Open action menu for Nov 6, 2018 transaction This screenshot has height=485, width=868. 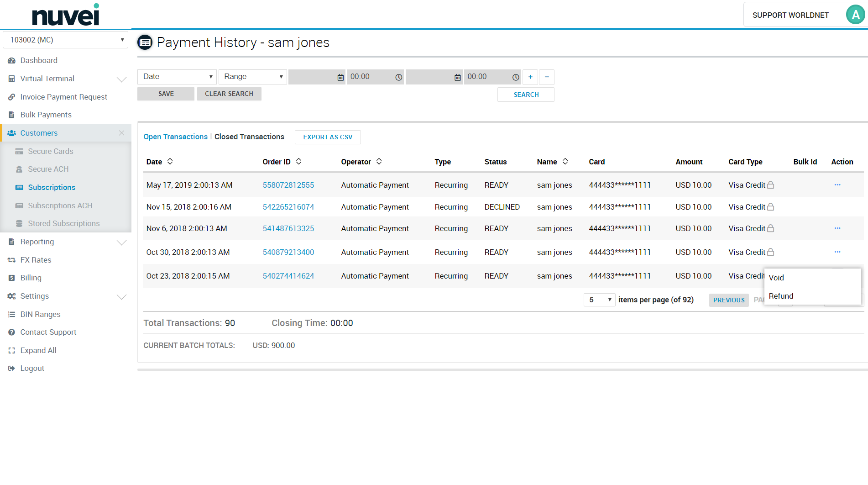click(x=837, y=228)
